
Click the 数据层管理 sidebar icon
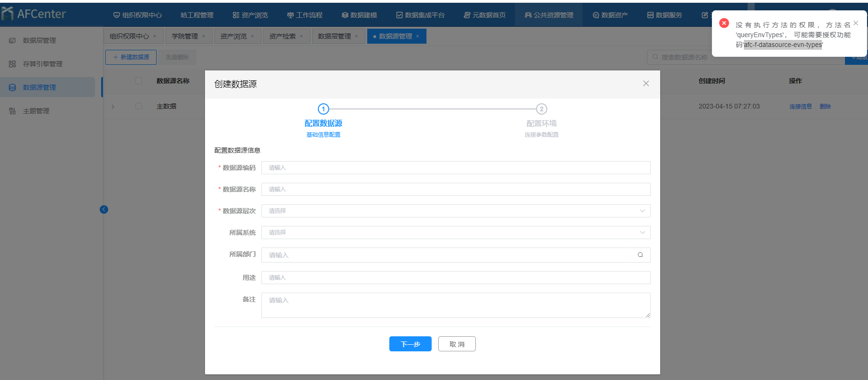[x=12, y=40]
